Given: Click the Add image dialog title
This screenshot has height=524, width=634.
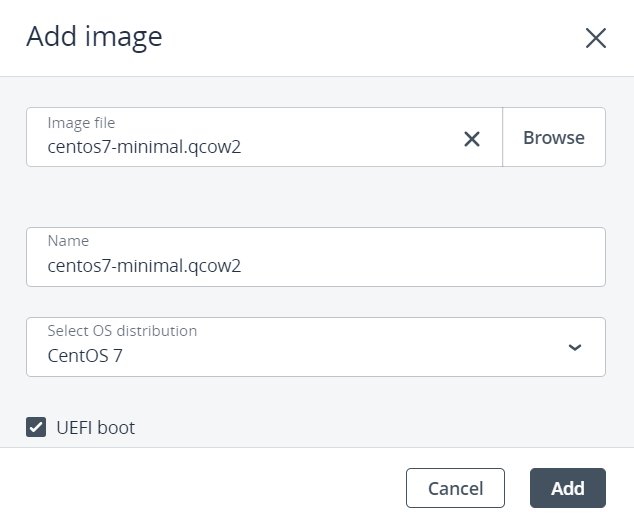Looking at the screenshot, I should click(94, 37).
